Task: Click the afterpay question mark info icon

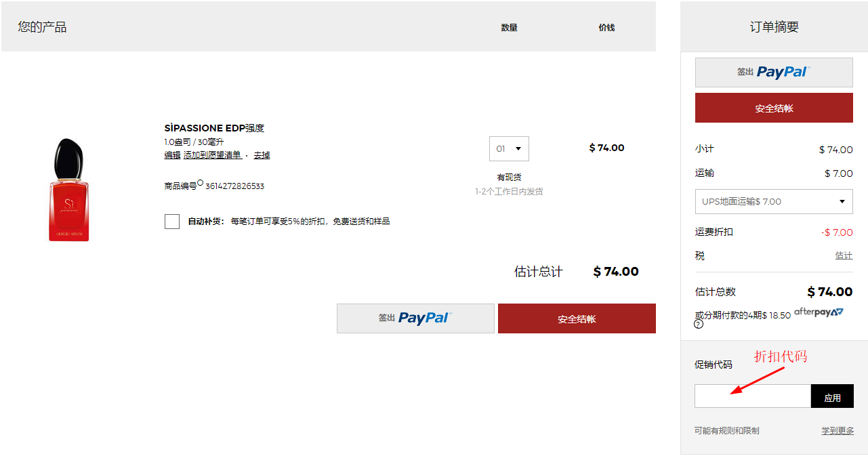Action: point(699,325)
